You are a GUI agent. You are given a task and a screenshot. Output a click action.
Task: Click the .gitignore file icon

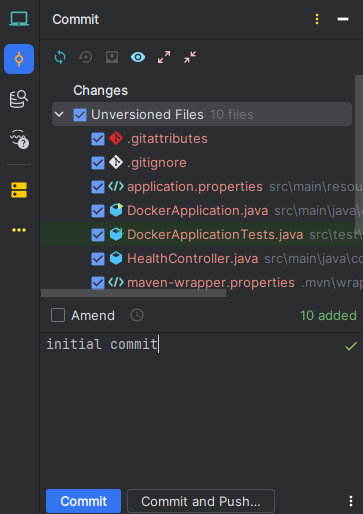(x=116, y=162)
